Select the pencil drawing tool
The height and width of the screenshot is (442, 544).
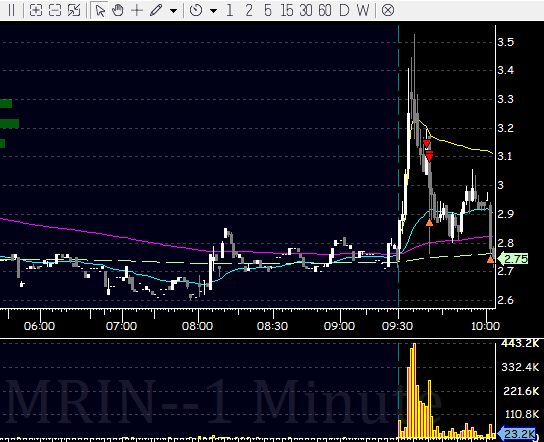point(156,10)
